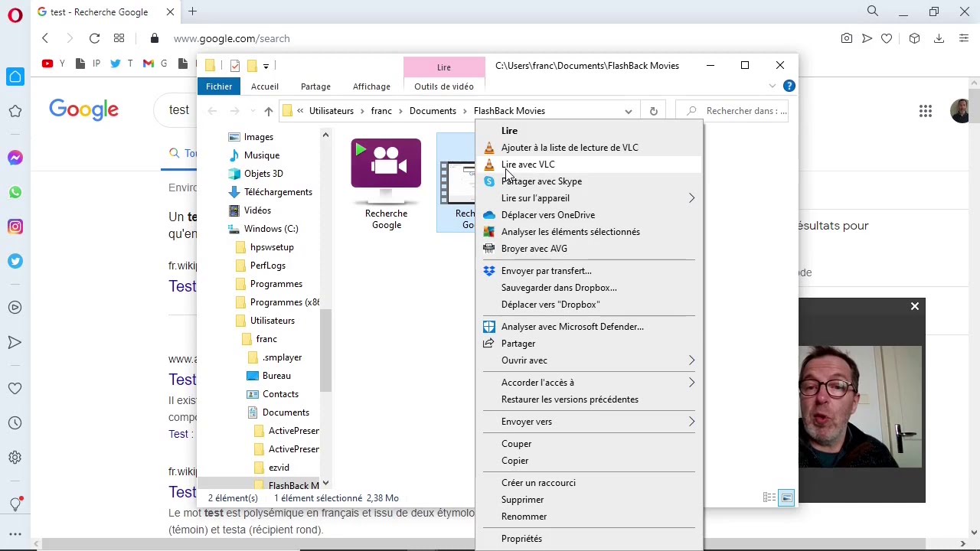Screen dimensions: 980x551
Task: Go up one folder level in Explorer
Action: pos(268,111)
